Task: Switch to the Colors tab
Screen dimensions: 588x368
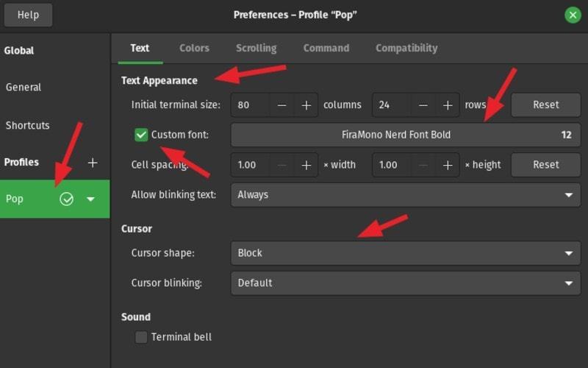Action: tap(194, 48)
